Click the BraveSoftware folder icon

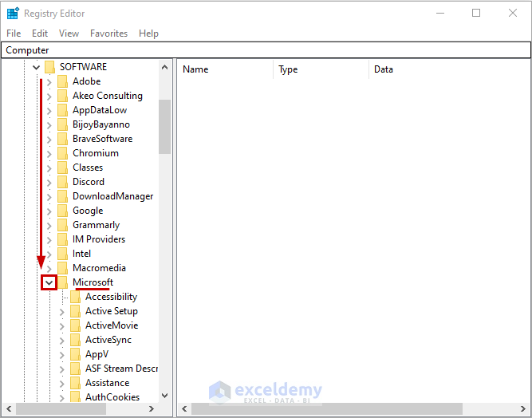(x=62, y=139)
